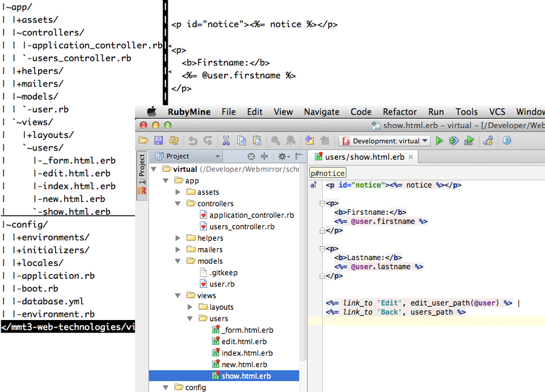Image resolution: width=545 pixels, height=392 pixels.
Task: Fold the first <p> block in editor
Action: [x=322, y=203]
